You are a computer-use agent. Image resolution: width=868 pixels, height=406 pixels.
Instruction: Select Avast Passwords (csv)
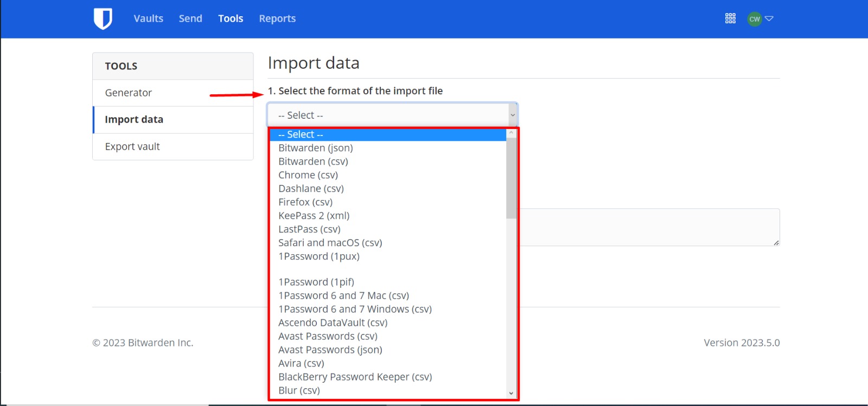(388, 336)
